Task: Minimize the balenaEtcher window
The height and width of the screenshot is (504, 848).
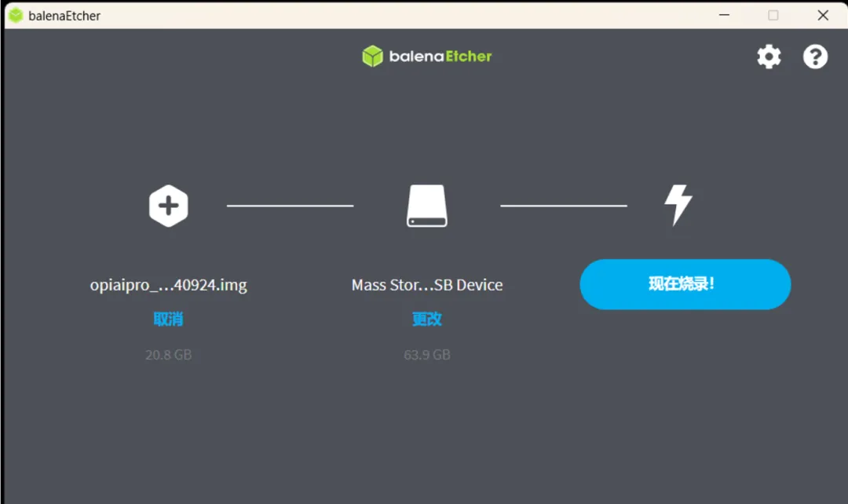Action: [x=723, y=15]
